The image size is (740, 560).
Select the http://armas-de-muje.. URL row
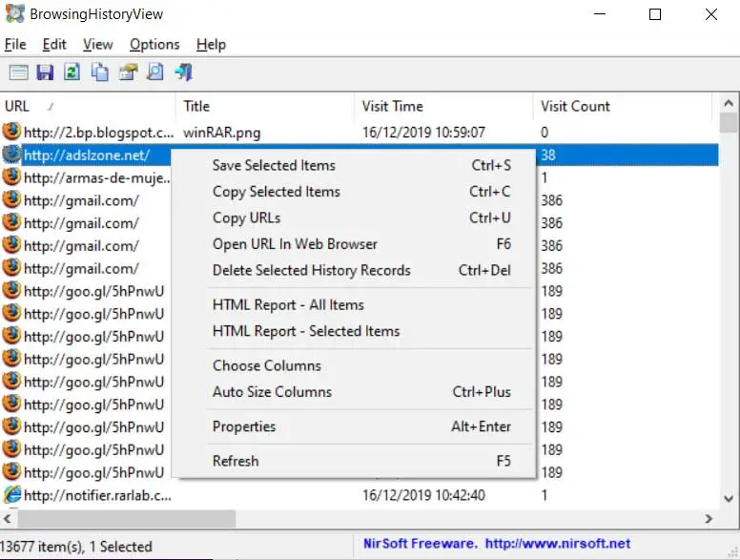[97, 178]
